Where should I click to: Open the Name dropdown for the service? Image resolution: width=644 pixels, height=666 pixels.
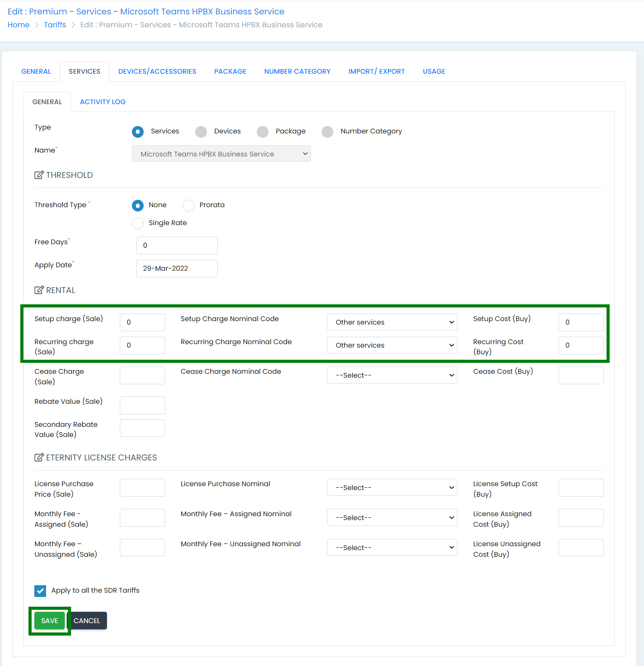[221, 154]
